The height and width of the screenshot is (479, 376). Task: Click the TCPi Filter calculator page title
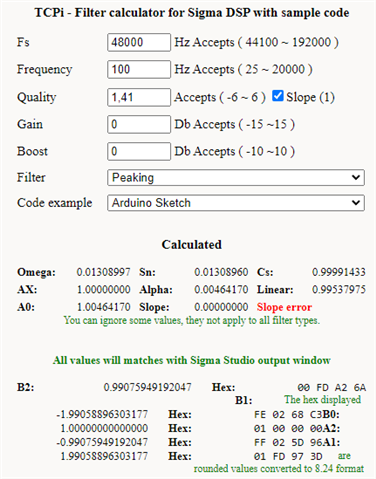192,13
